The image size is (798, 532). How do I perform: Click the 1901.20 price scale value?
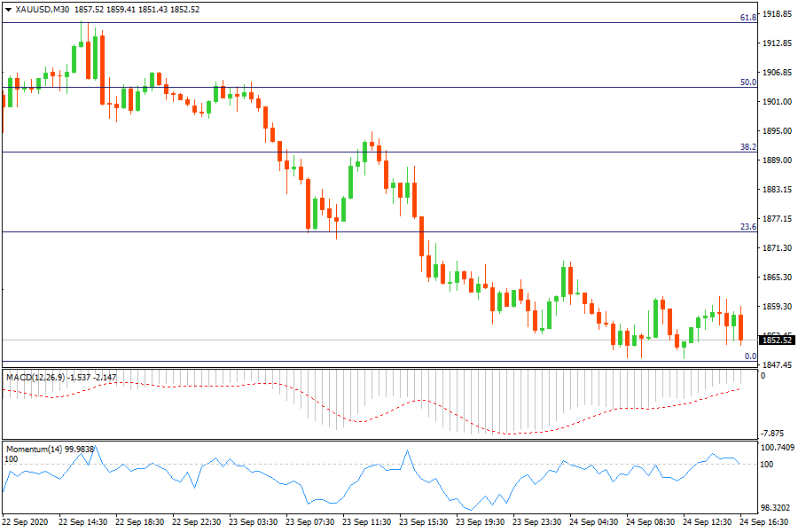pyautogui.click(x=777, y=102)
